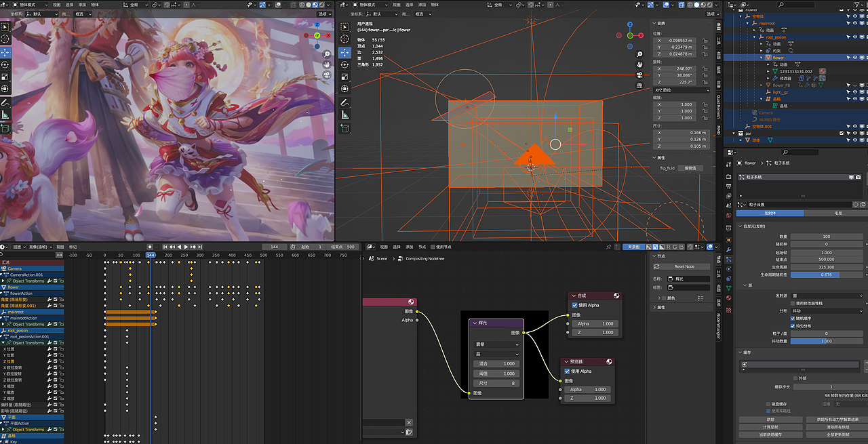
Task: Open 添加 menu in artwork viewport header
Action: (82, 4)
